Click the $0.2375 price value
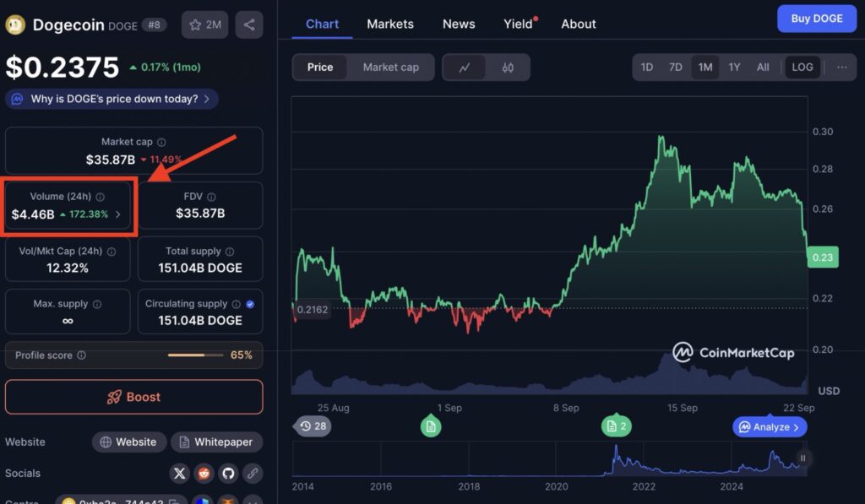Viewport: 865px width, 504px height. click(63, 68)
